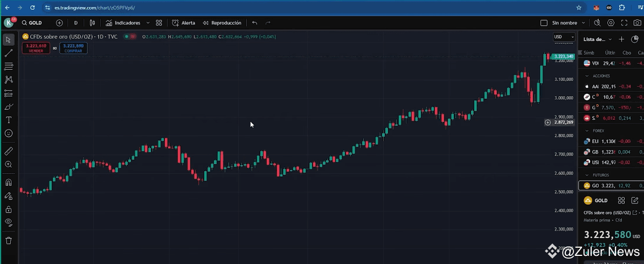
Task: Select the Text annotation tool
Action: click(8, 120)
